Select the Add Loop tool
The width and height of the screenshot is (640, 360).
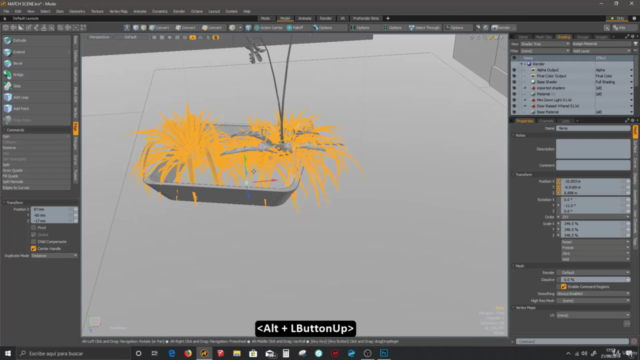pyautogui.click(x=36, y=97)
